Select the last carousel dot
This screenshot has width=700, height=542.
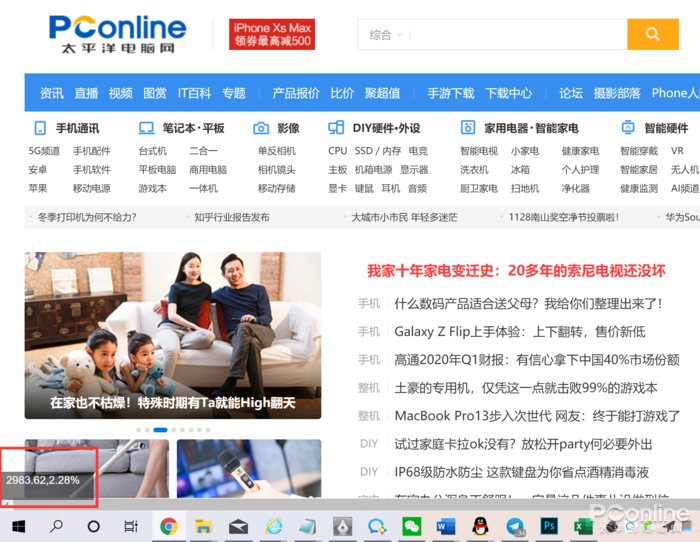[208, 430]
